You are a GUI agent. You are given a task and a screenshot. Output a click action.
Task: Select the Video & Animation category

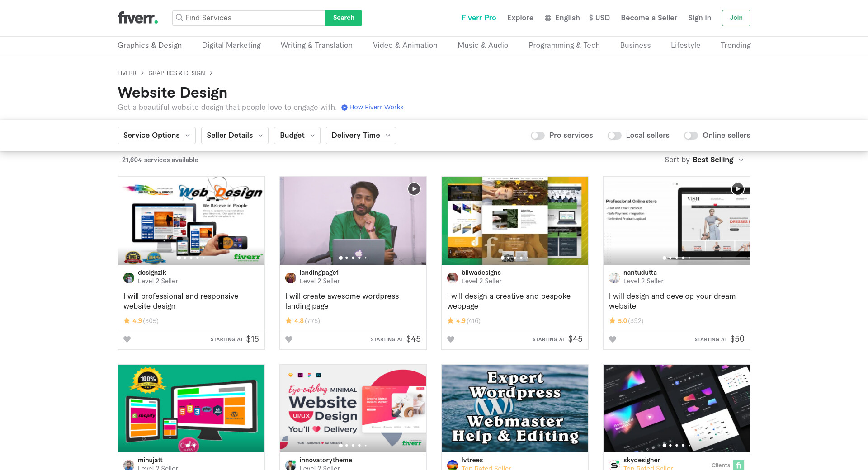[x=405, y=45]
